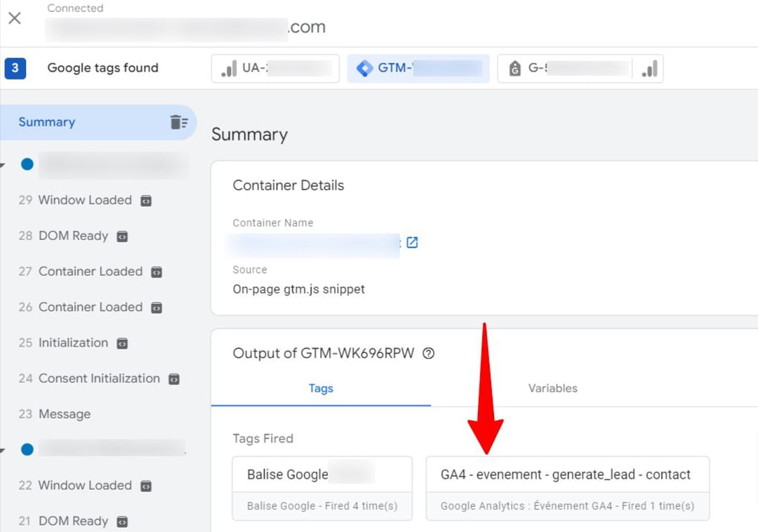Close the Tag Assistant debug panel
The width and height of the screenshot is (758, 532).
[x=15, y=18]
